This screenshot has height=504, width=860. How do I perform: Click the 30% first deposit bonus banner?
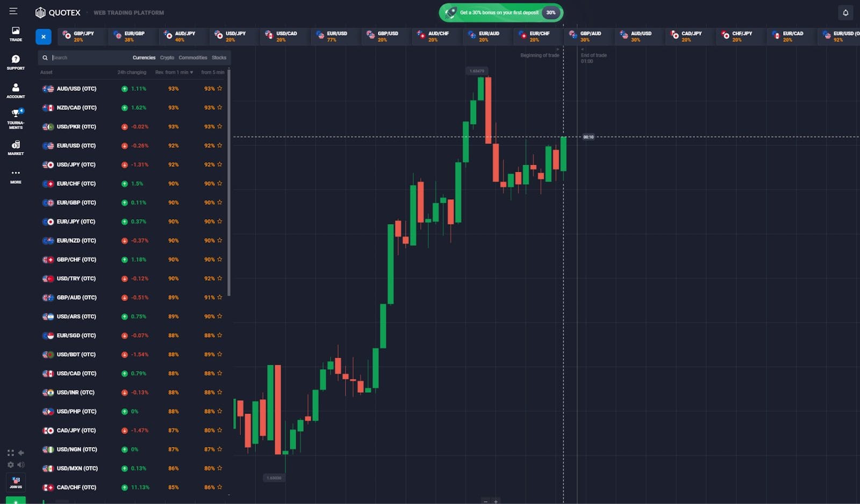pos(501,12)
